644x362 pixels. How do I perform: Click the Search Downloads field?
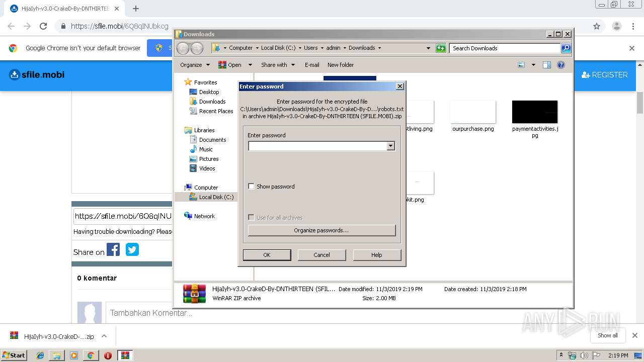coord(505,48)
